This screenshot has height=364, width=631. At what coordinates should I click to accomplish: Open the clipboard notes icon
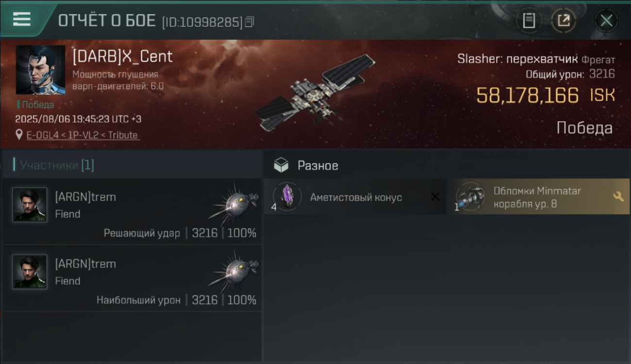tap(529, 20)
